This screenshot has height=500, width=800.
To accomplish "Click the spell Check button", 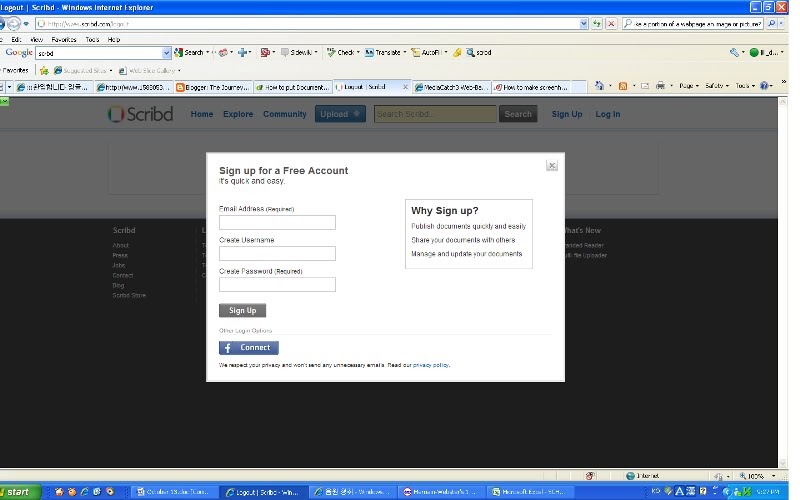I will [x=340, y=52].
